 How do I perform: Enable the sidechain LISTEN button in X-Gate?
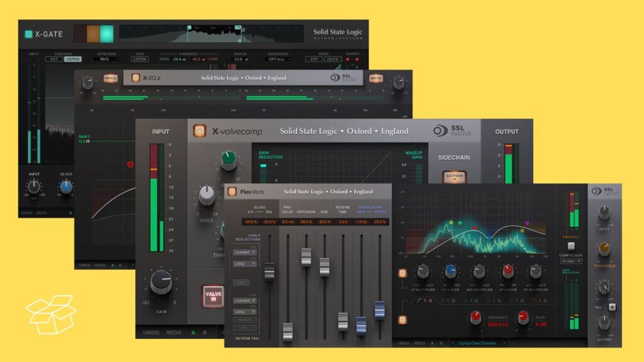73,59
